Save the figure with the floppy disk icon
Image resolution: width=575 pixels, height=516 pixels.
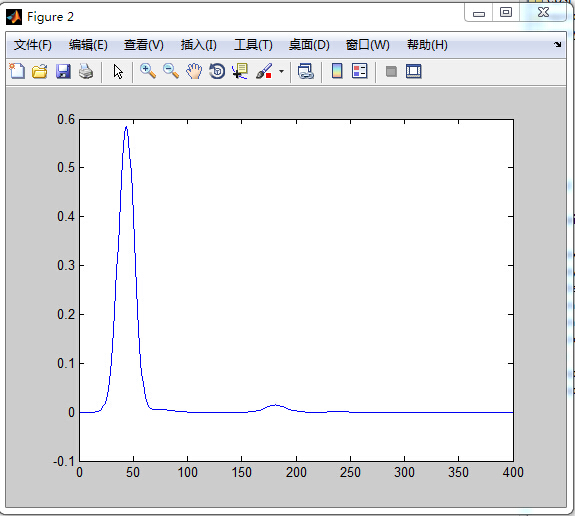pos(63,71)
